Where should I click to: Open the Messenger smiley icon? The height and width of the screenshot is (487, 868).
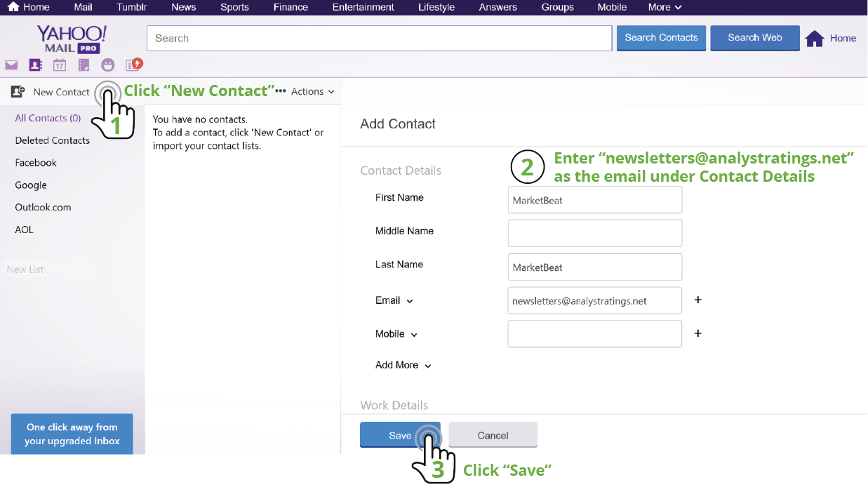107,65
